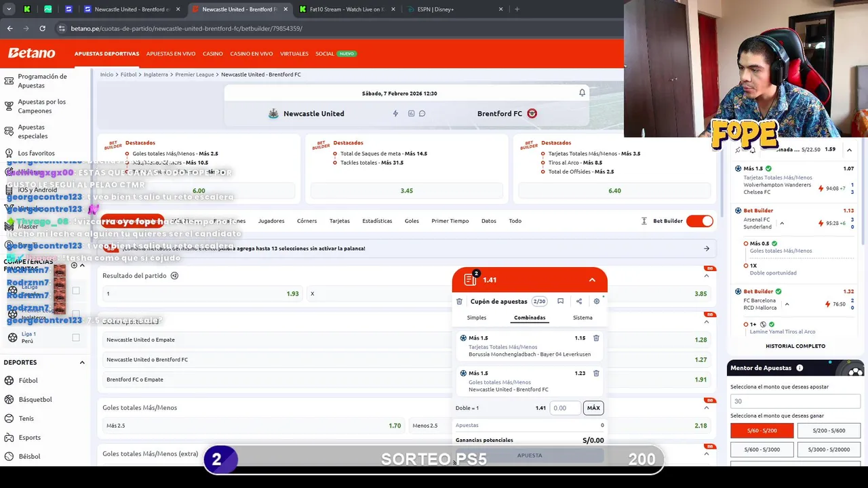Switch betslip to Simples tab
The image size is (868, 488).
click(477, 317)
